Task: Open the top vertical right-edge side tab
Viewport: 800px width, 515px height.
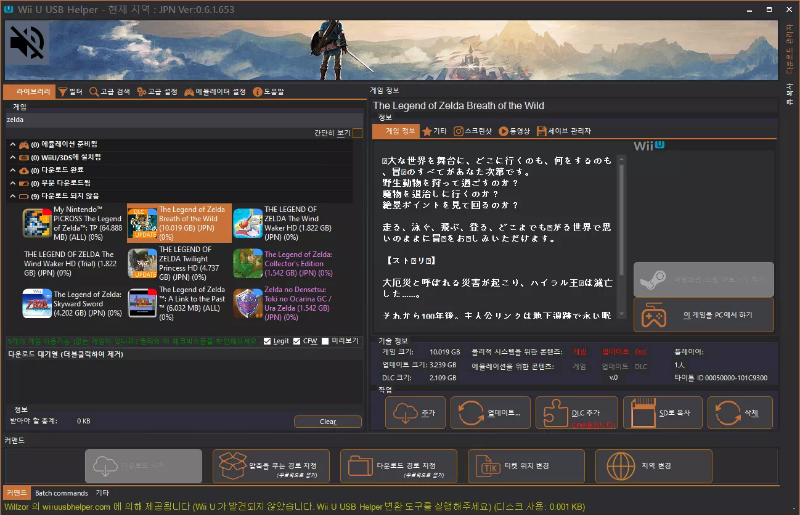Action: click(x=790, y=48)
